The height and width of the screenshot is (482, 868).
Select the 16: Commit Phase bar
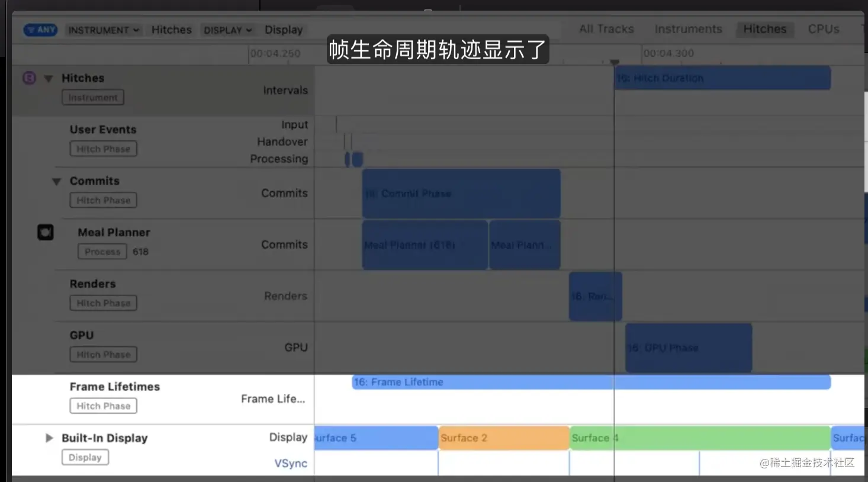(x=461, y=194)
